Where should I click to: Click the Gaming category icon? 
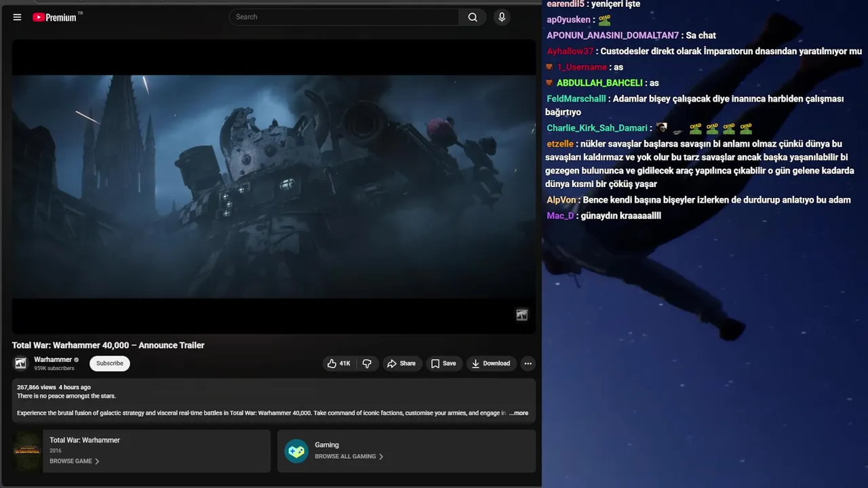click(x=296, y=451)
